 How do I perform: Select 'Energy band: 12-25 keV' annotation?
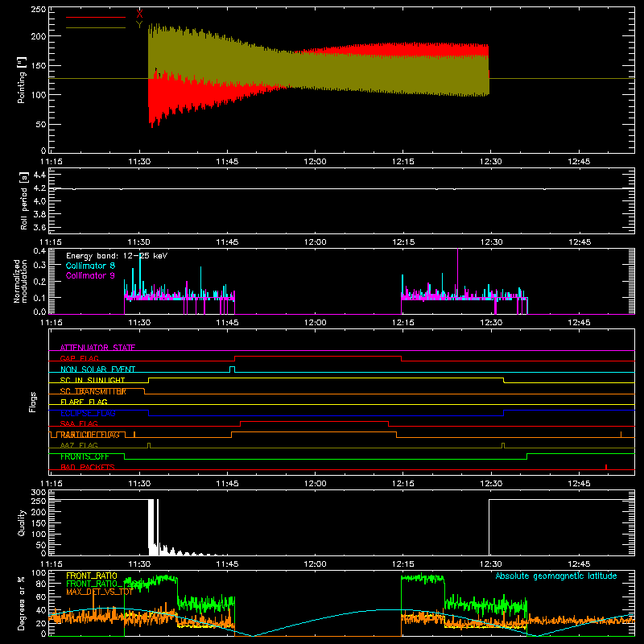pyautogui.click(x=117, y=256)
